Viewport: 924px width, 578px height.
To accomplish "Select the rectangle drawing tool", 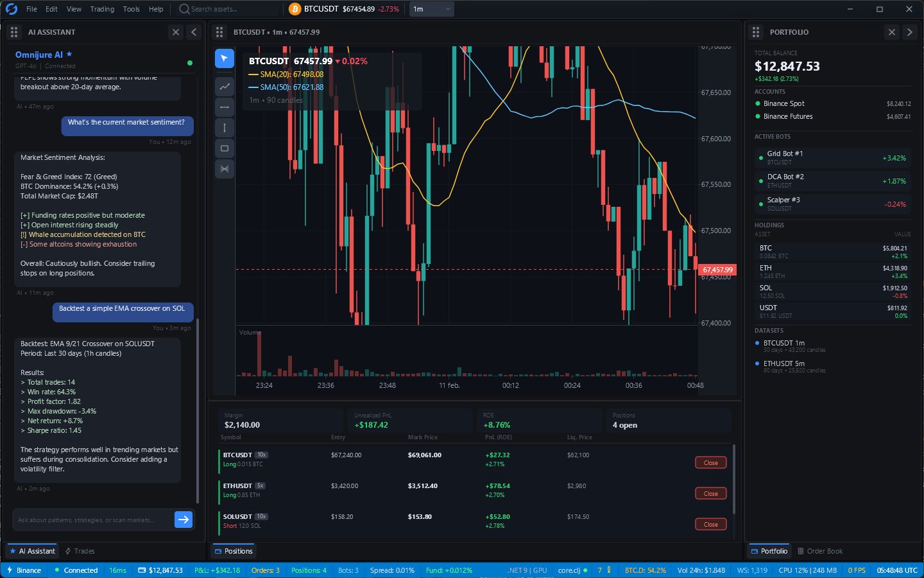I will click(x=224, y=148).
